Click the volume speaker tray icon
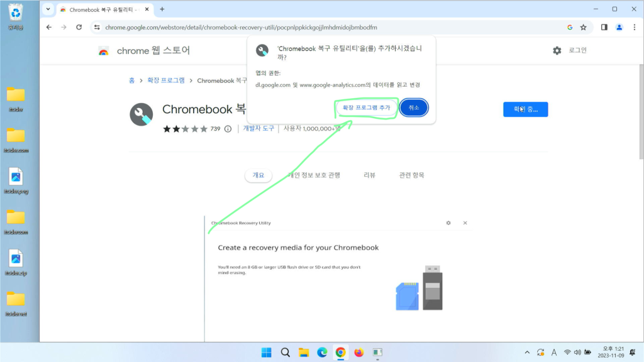This screenshot has width=644, height=362. pos(577,352)
